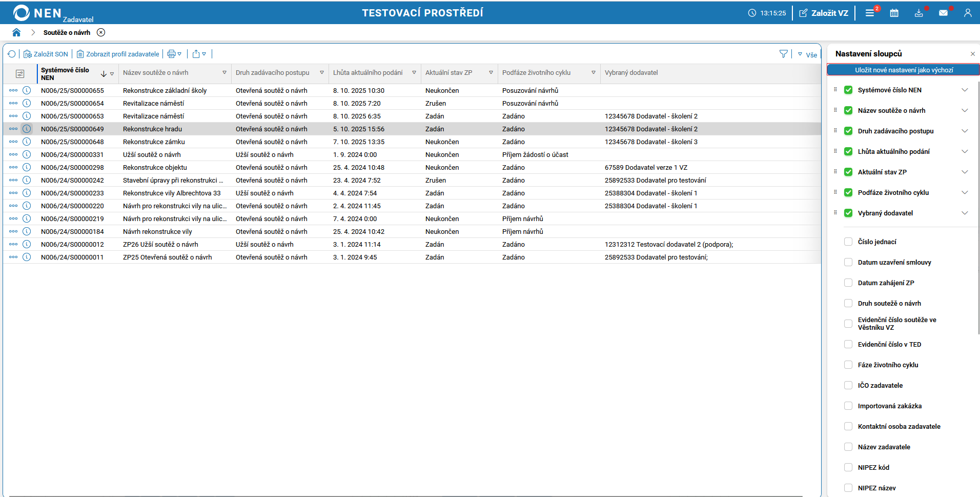
Task: Show info for N006/24/S00000331
Action: tap(27, 154)
